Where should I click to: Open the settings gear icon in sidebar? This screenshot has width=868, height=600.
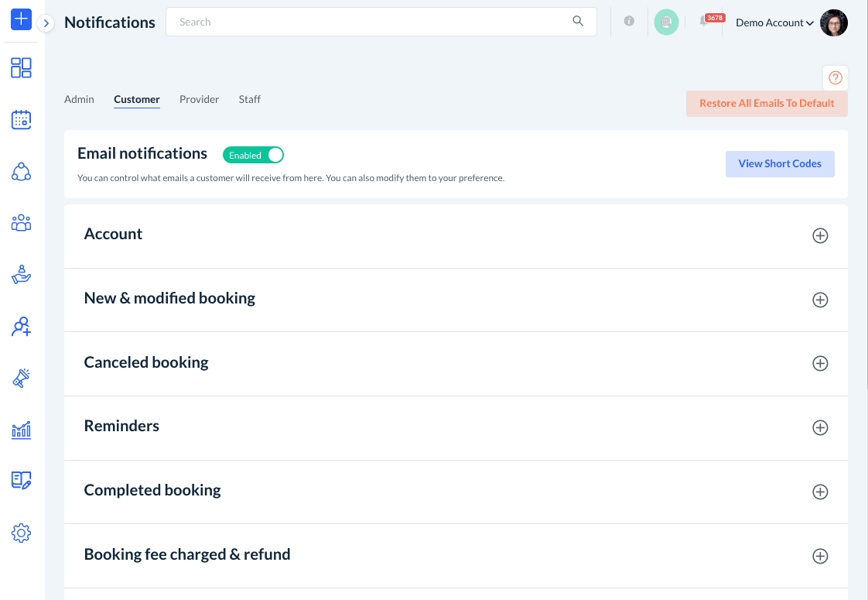click(22, 533)
